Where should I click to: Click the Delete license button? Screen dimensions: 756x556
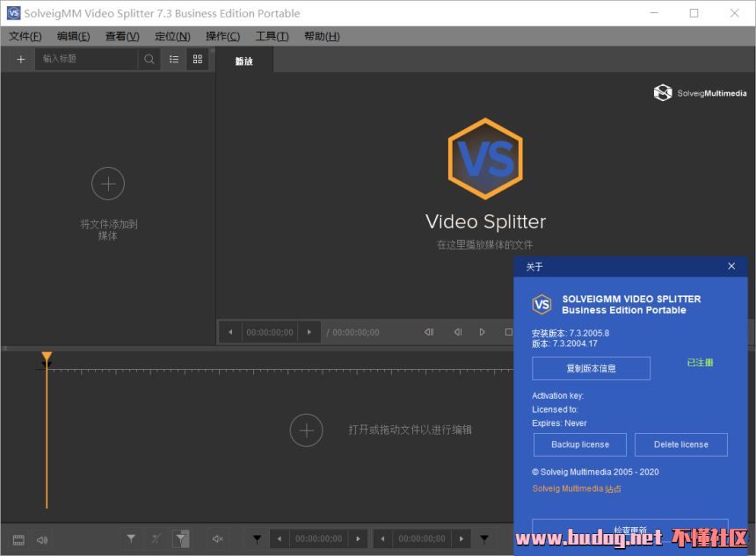[x=681, y=444]
